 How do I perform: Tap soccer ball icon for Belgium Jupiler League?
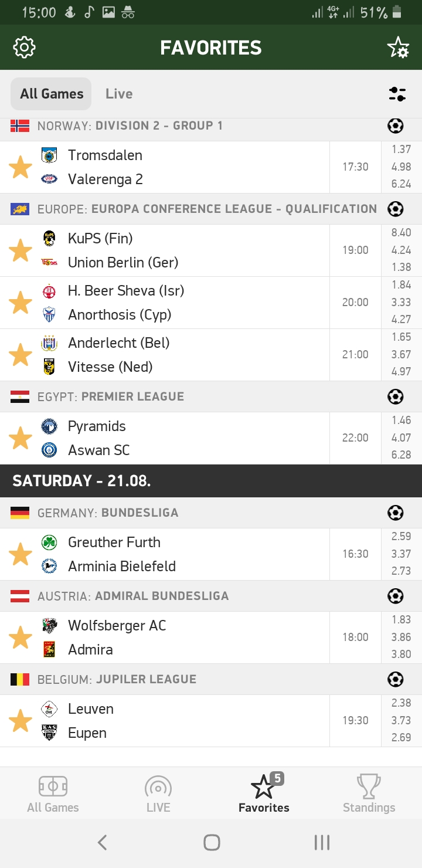pyautogui.click(x=396, y=680)
